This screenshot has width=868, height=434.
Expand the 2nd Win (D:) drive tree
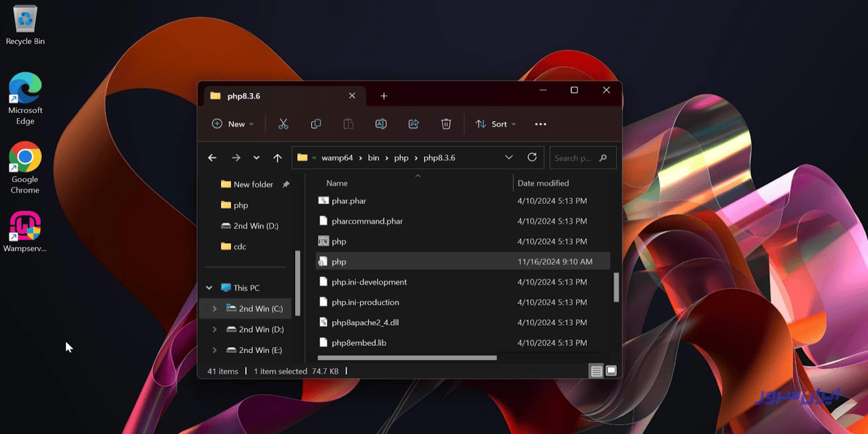214,330
